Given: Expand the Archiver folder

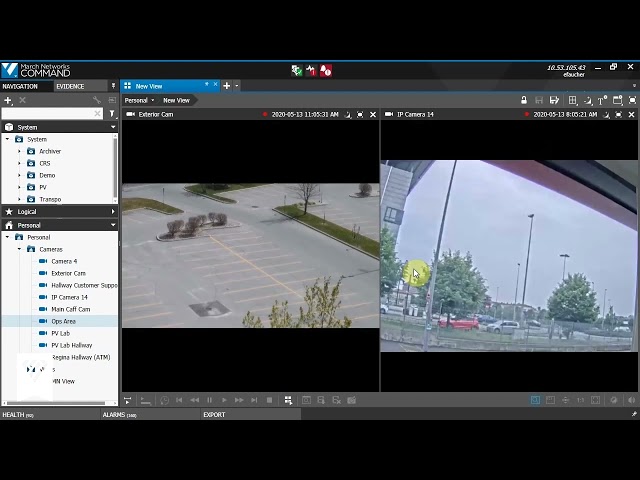Looking at the screenshot, I should pos(19,151).
